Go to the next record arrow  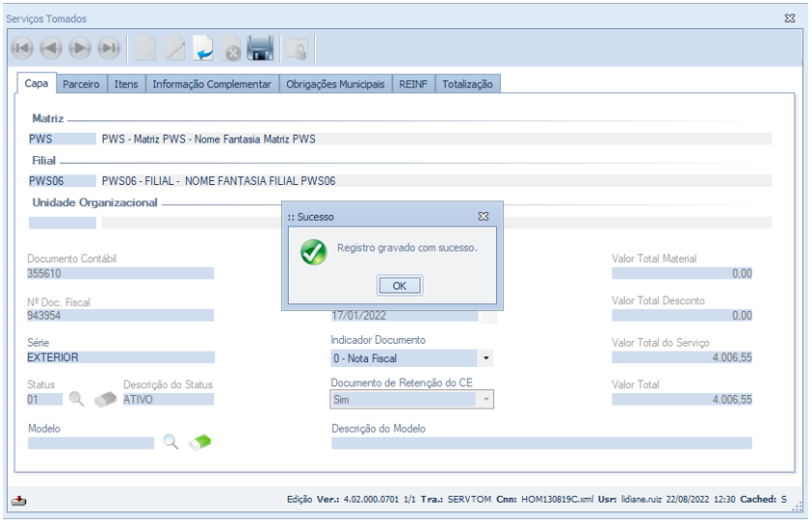click(x=80, y=47)
